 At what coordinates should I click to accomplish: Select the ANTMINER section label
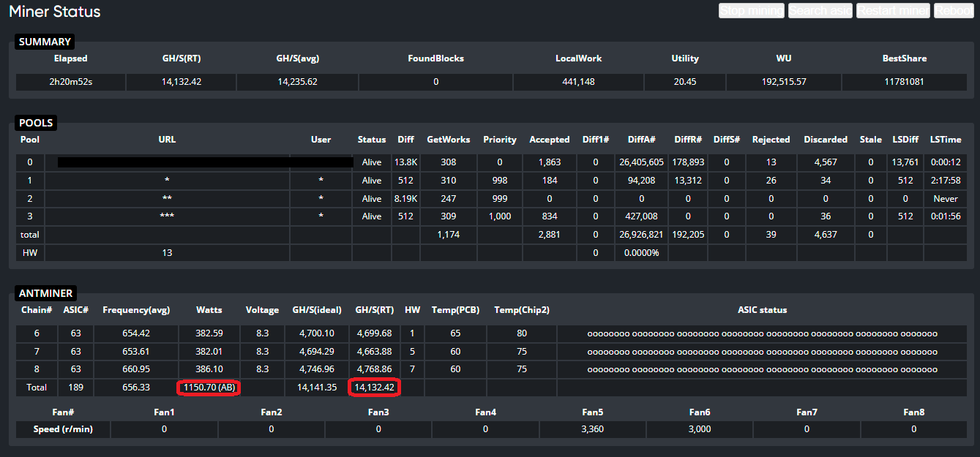point(45,293)
